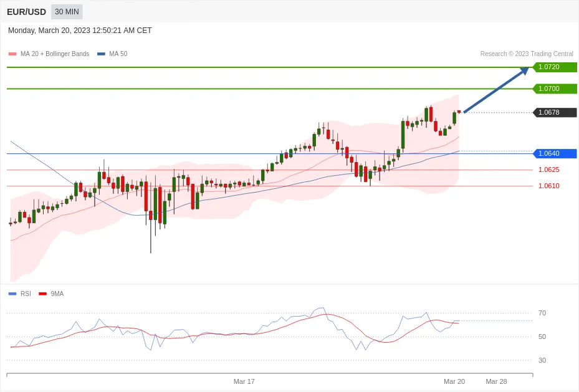The image size is (579, 392).
Task: Click the Mar 20 date axis label
Action: click(454, 381)
